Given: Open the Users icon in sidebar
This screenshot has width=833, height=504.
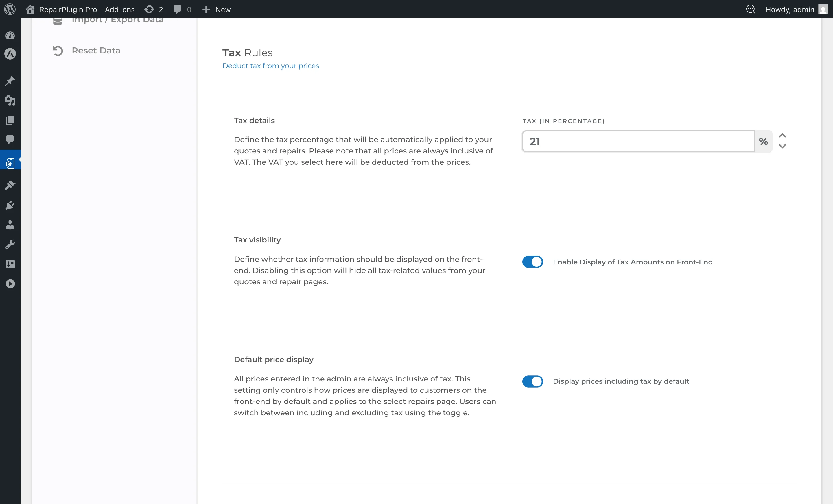Looking at the screenshot, I should pyautogui.click(x=10, y=225).
